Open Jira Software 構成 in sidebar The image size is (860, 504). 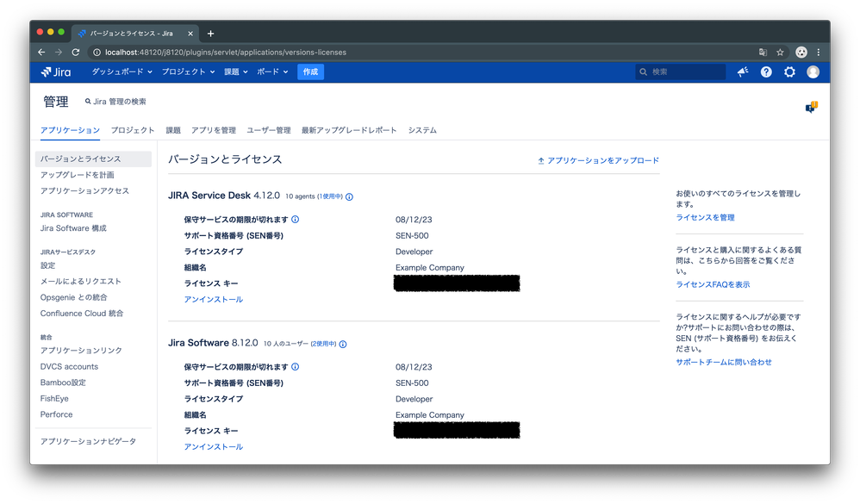coord(73,228)
